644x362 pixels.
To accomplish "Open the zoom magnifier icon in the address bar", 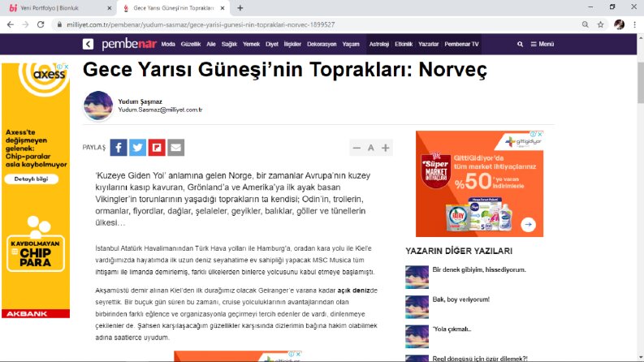I will pos(585,24).
